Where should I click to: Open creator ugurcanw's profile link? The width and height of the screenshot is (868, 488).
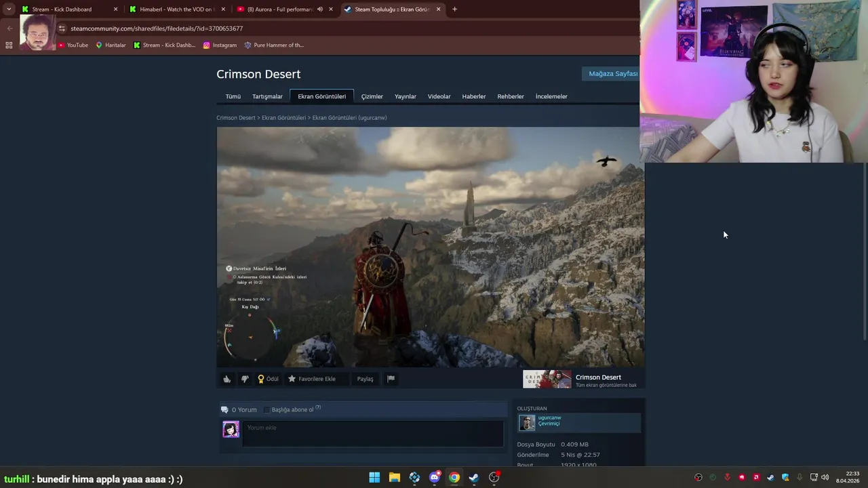[x=549, y=418]
